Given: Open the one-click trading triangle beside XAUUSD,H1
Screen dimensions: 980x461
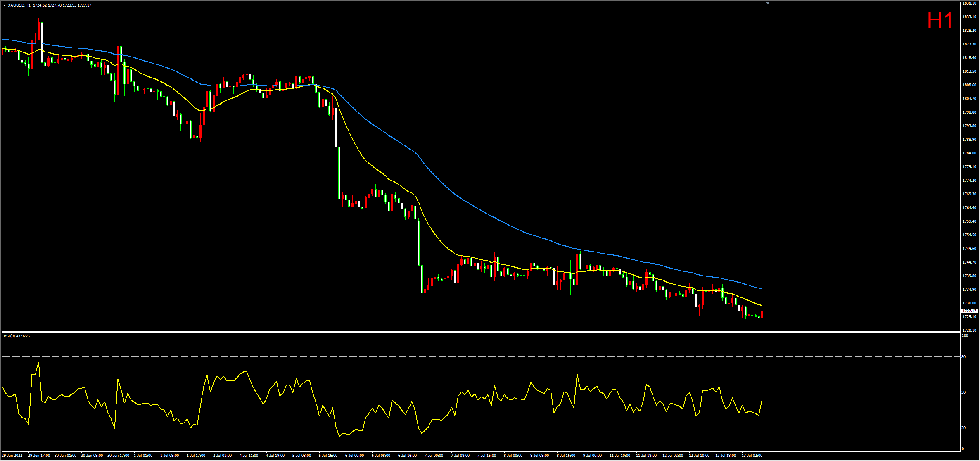Looking at the screenshot, I should click(5, 5).
